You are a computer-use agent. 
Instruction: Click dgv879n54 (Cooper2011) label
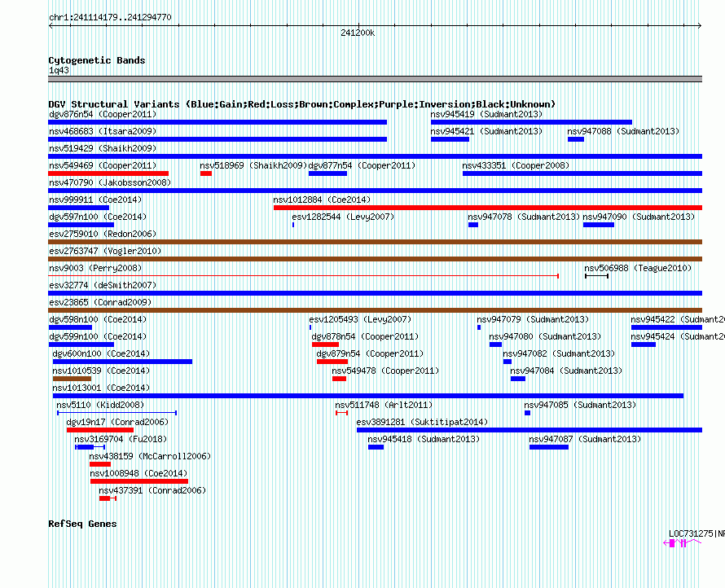click(370, 353)
